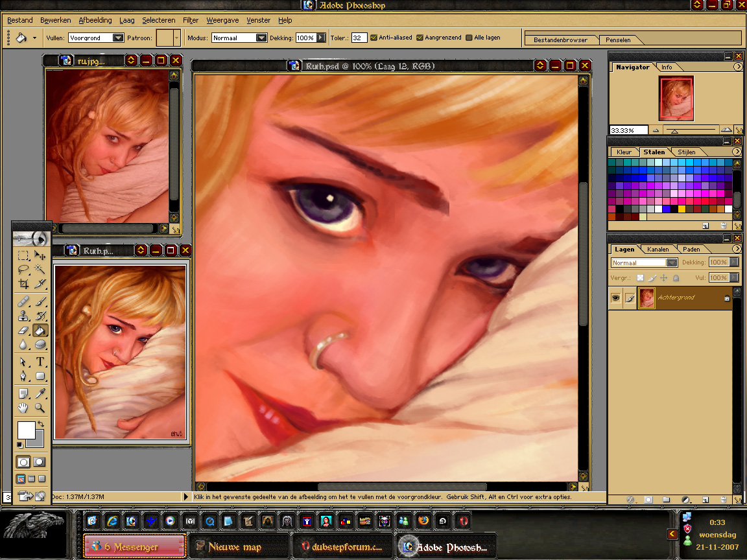Select the Blur tool

23,344
